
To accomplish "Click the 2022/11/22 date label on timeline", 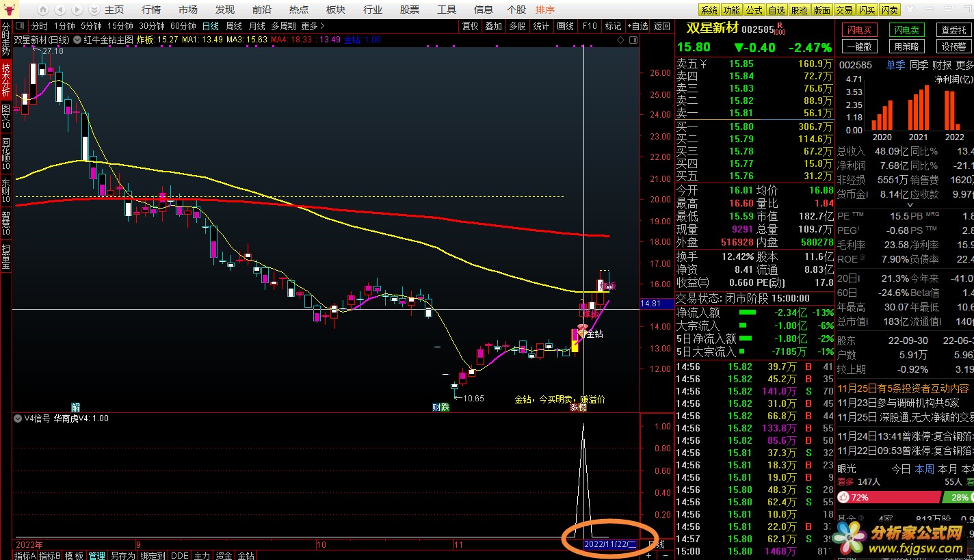I will (611, 544).
